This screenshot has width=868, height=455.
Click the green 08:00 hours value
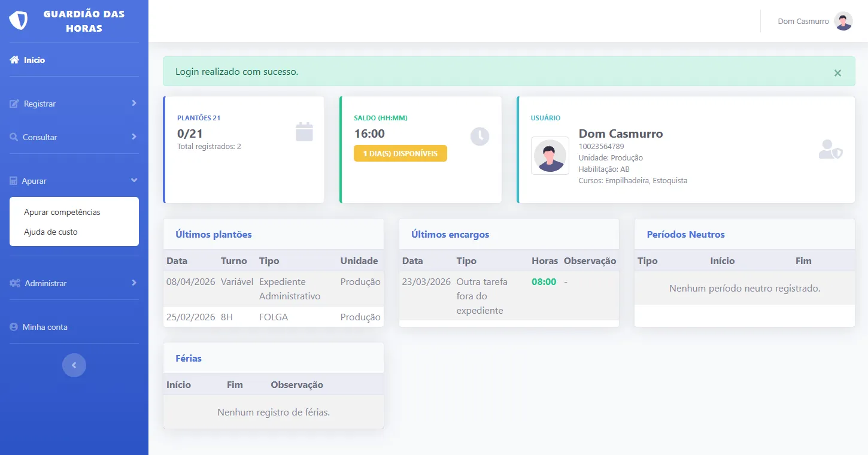pyautogui.click(x=544, y=282)
